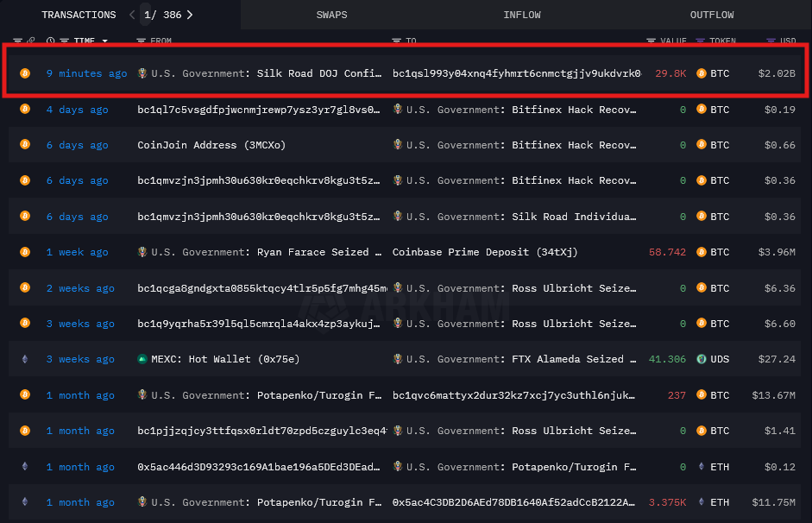Open sender address bc1qcga8gndgxta0855ktqcy4…
The height and width of the screenshot is (523, 812).
(x=262, y=288)
